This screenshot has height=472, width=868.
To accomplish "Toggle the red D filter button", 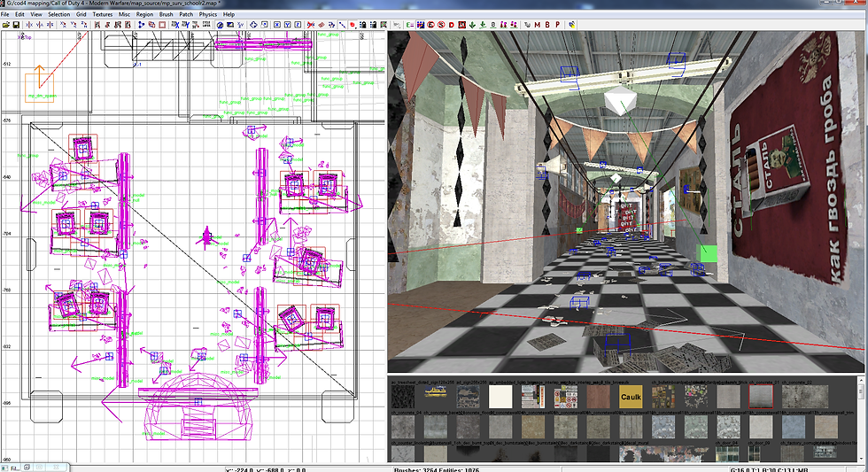I will [x=451, y=25].
